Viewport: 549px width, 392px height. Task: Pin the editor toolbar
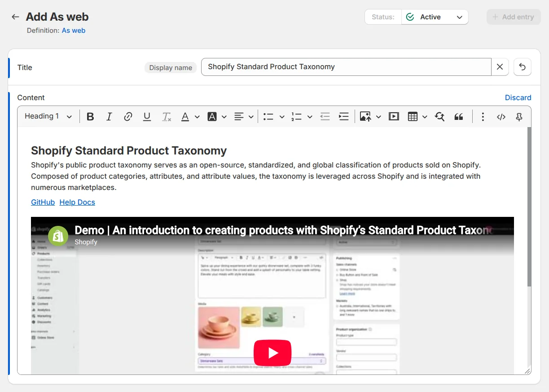click(x=519, y=117)
